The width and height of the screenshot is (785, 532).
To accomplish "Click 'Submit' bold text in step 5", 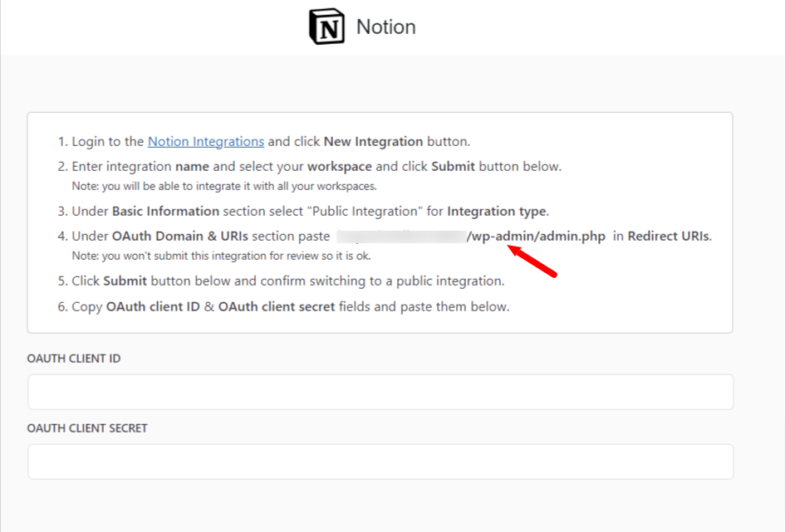I will (125, 281).
